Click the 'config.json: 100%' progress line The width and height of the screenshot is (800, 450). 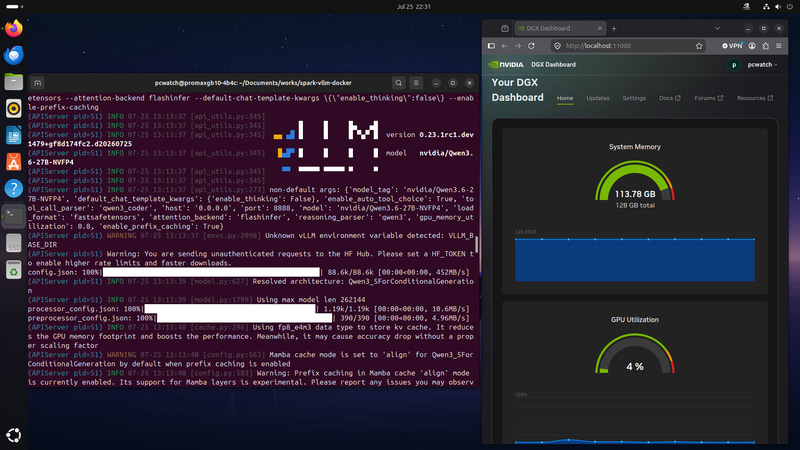tap(249, 272)
